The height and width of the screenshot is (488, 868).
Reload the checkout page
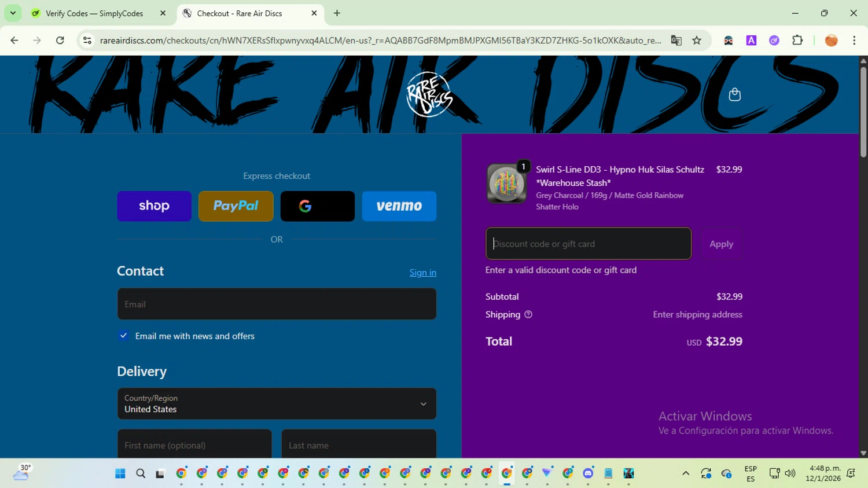pyautogui.click(x=60, y=41)
